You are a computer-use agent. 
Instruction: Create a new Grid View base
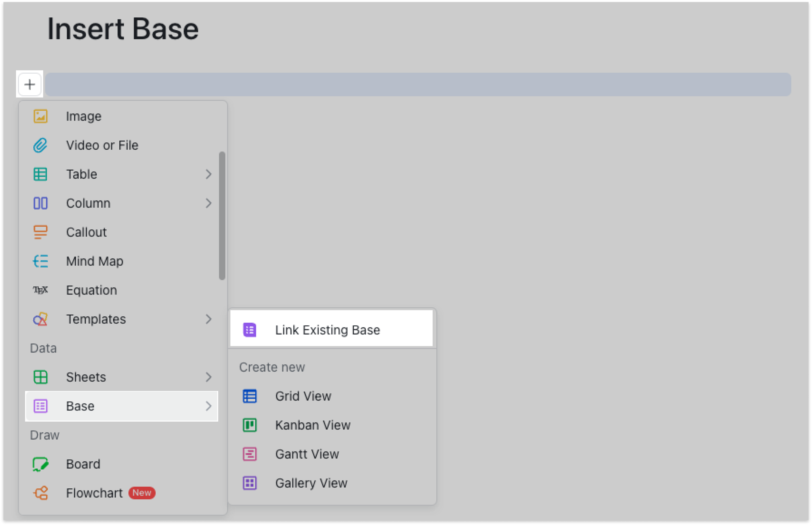(332, 396)
